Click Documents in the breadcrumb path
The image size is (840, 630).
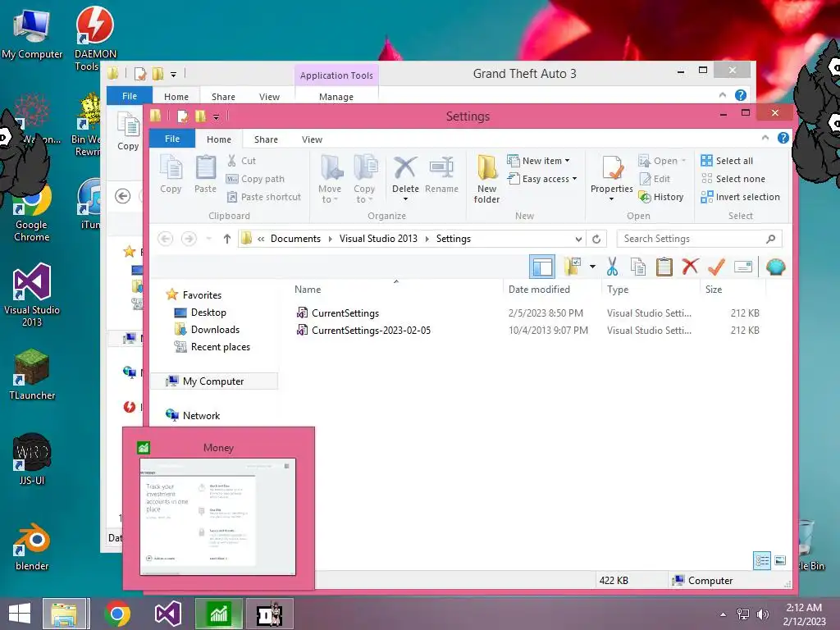point(295,239)
